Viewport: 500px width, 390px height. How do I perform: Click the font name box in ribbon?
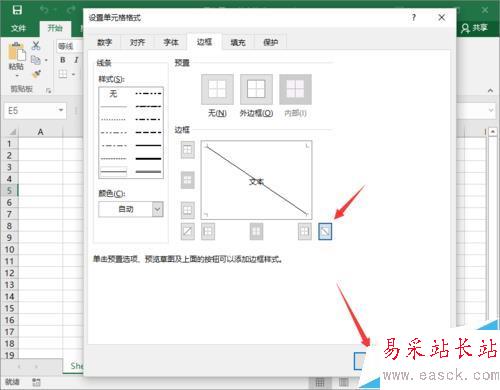pos(69,46)
